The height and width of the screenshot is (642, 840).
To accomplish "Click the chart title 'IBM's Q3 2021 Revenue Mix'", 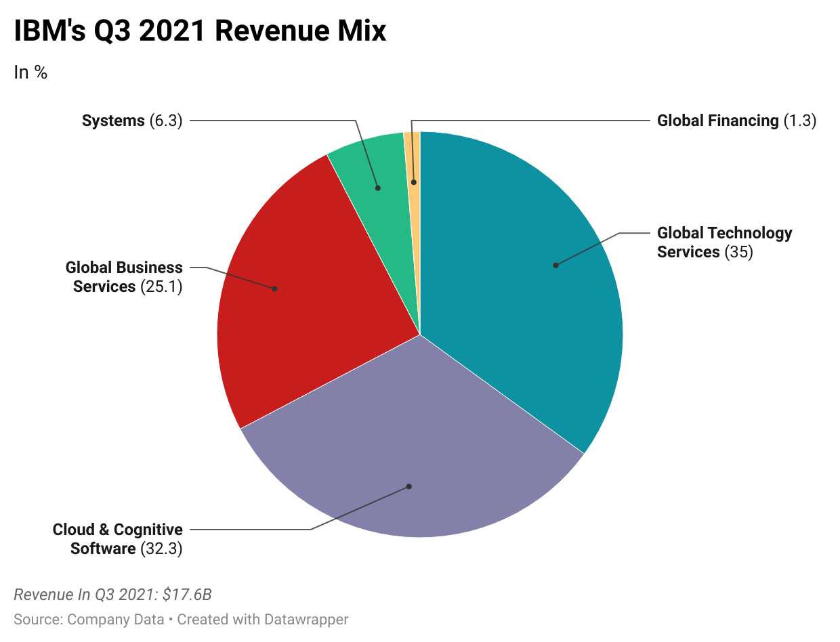I will (200, 31).
